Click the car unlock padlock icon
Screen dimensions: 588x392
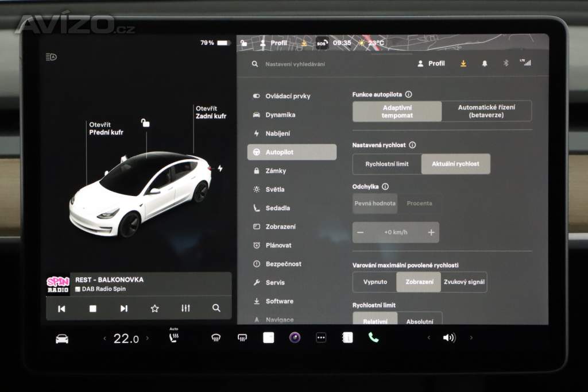[146, 123]
